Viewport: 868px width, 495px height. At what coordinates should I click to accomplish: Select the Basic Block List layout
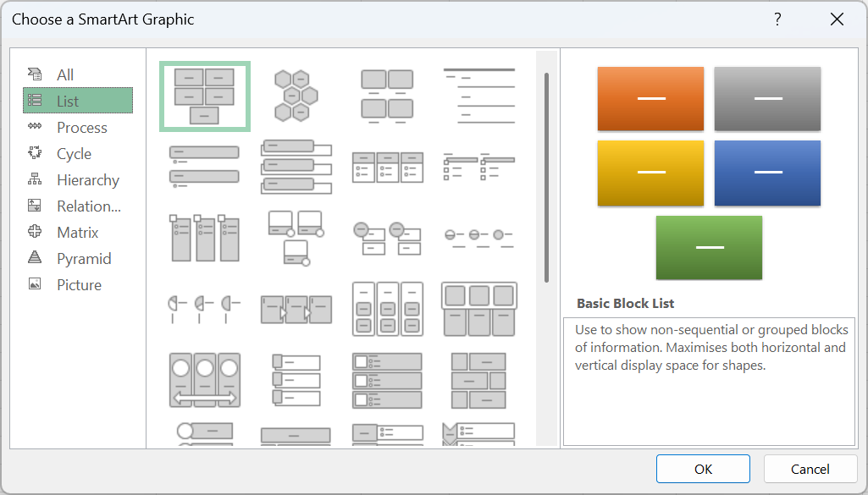coord(205,96)
